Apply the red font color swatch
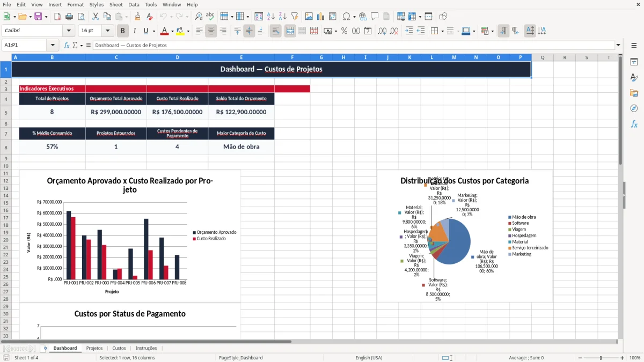Image resolution: width=644 pixels, height=362 pixels. (x=165, y=31)
